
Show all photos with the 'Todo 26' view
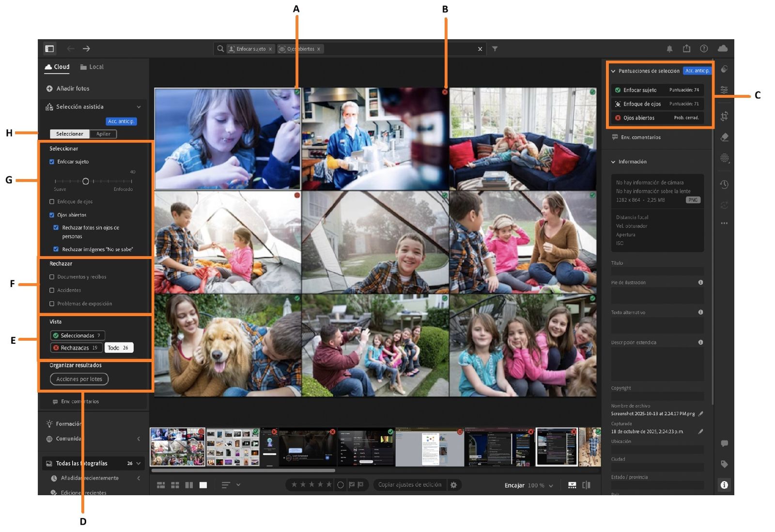tap(119, 347)
